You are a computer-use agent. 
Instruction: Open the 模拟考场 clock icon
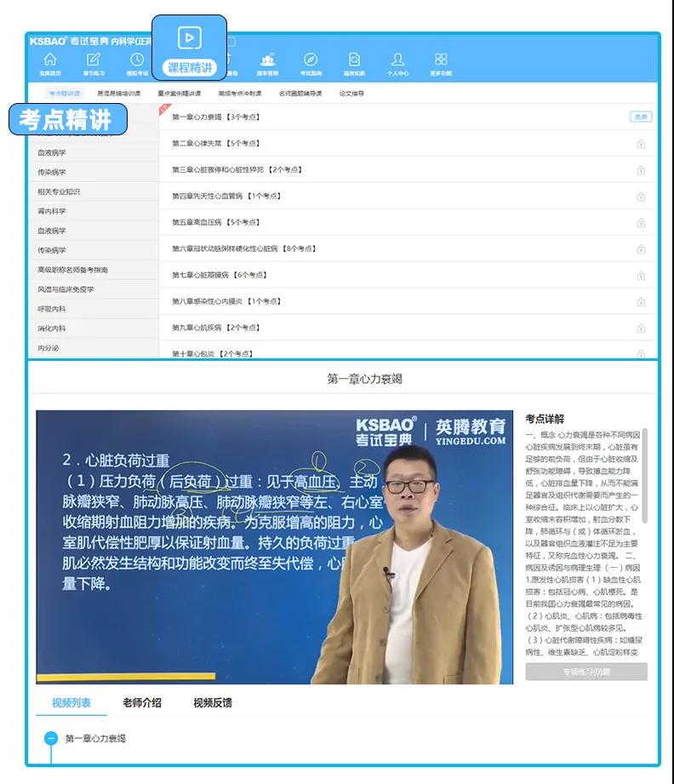(137, 60)
